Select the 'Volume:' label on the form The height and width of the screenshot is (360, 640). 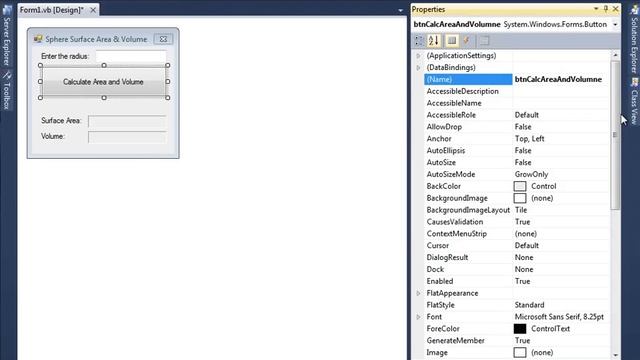pos(53,136)
